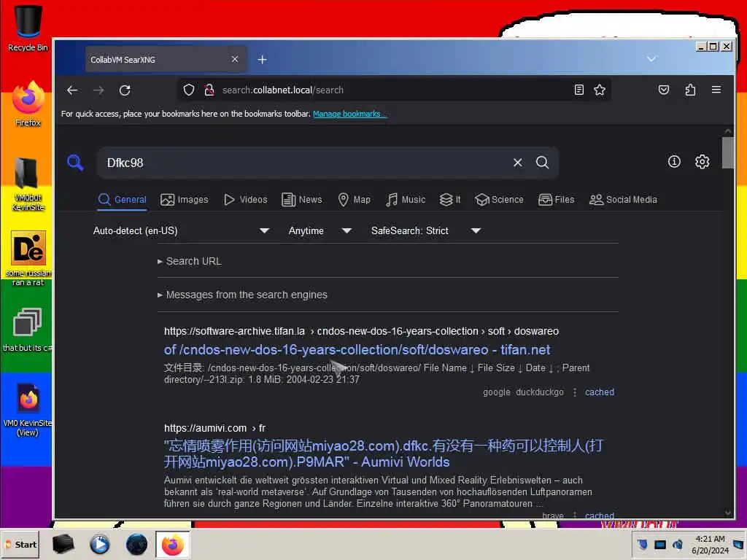747x560 pixels.
Task: Open the Start menu
Action: click(x=21, y=544)
